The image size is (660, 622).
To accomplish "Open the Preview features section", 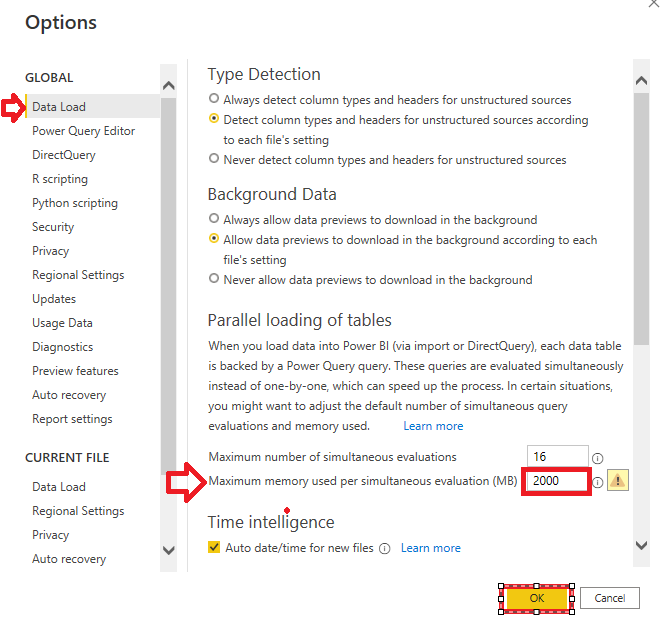I will click(x=75, y=371).
